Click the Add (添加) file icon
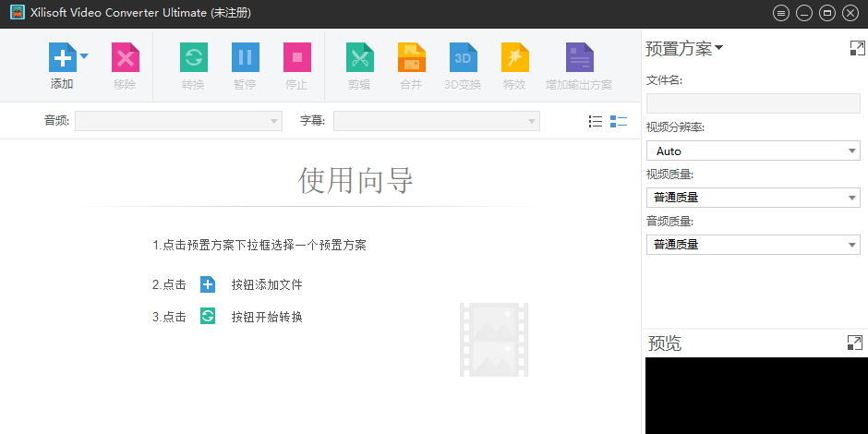868x434 pixels. click(x=62, y=58)
